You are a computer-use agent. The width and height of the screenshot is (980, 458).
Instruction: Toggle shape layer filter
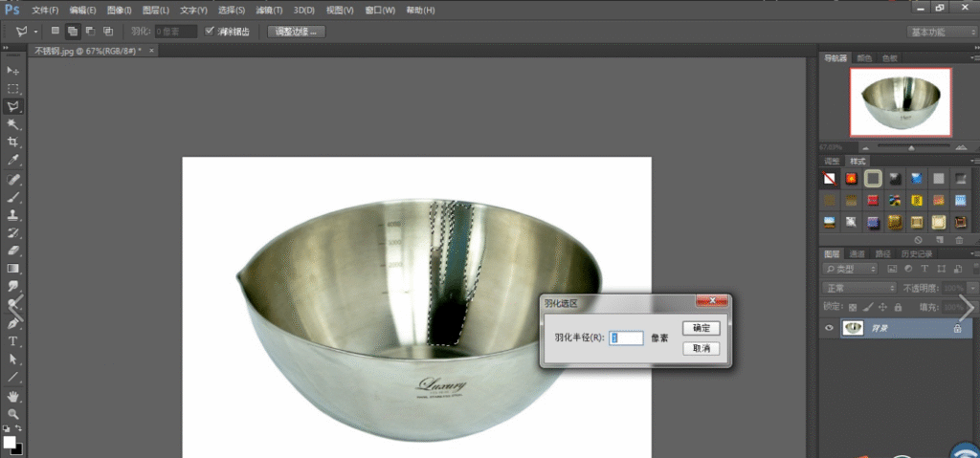click(x=941, y=270)
